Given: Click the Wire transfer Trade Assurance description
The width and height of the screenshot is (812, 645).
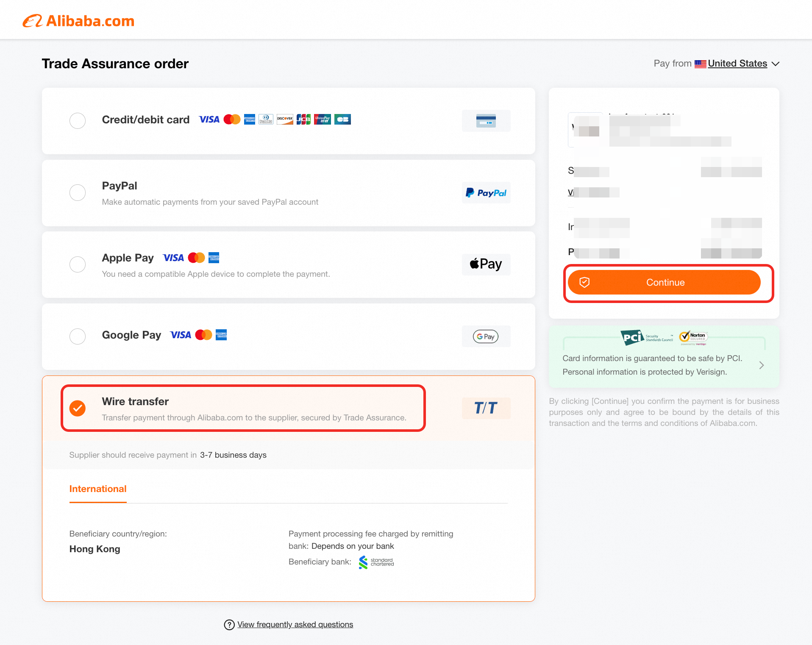Looking at the screenshot, I should pos(254,418).
